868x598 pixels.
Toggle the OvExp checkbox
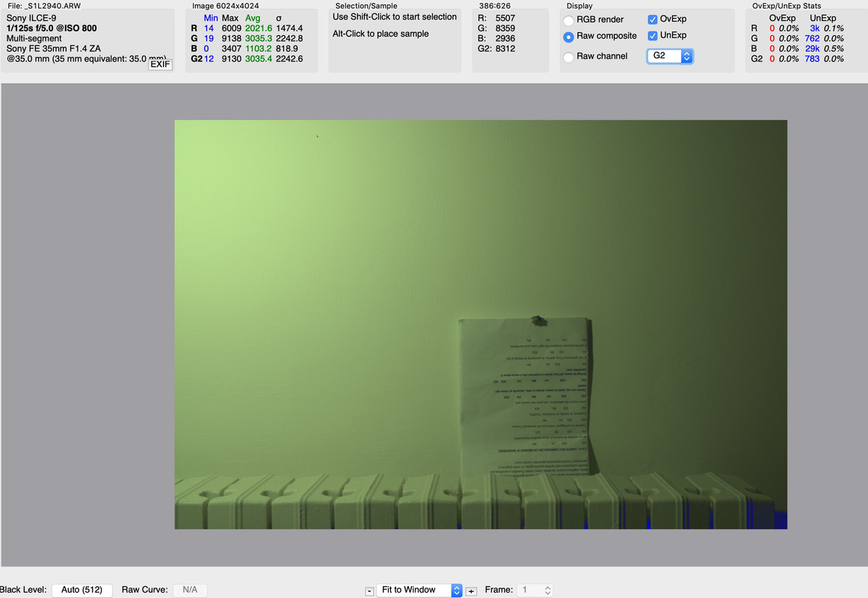653,19
